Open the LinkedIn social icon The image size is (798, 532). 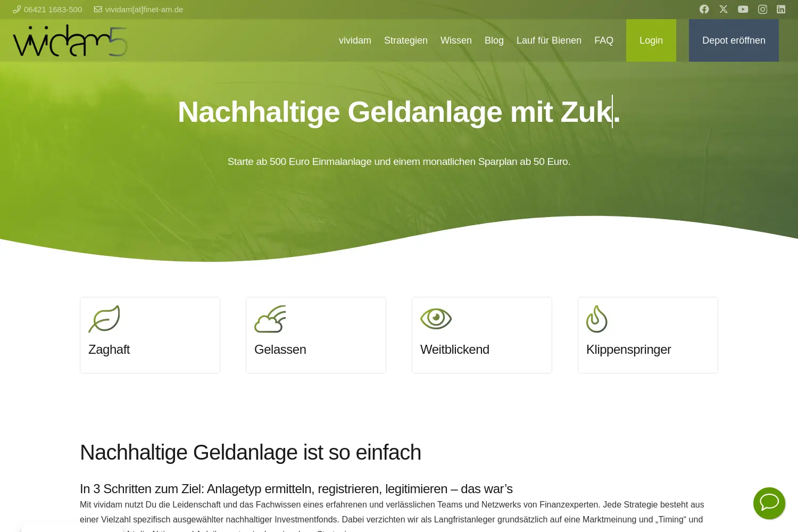[x=781, y=9]
